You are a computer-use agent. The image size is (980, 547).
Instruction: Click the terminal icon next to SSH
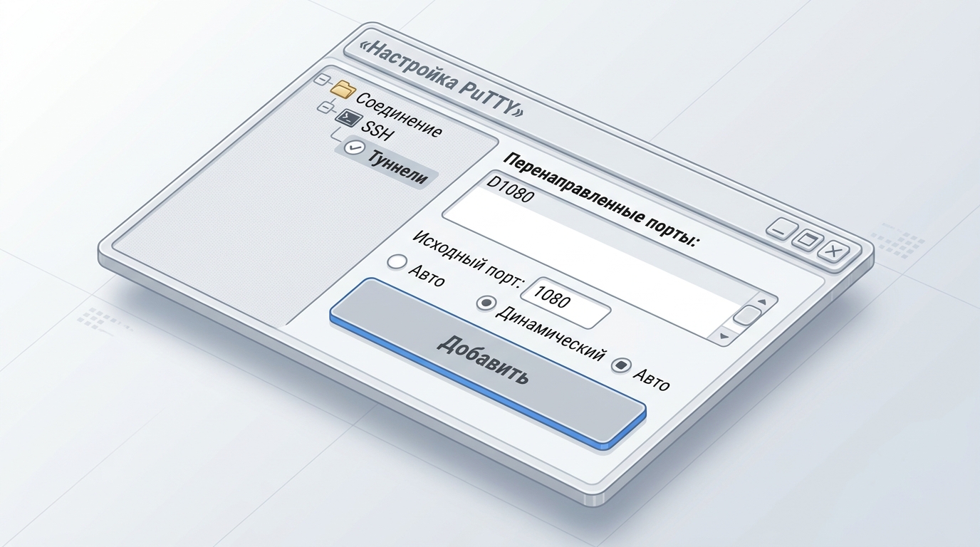pyautogui.click(x=348, y=118)
